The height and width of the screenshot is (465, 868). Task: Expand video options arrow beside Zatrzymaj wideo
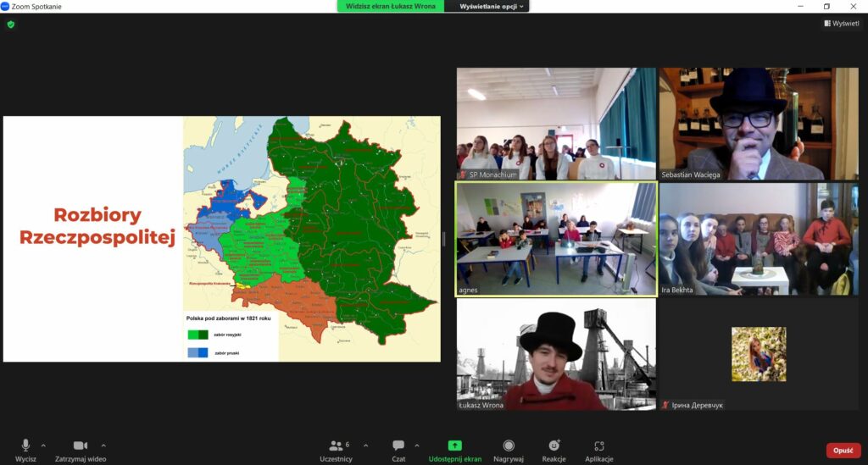103,445
